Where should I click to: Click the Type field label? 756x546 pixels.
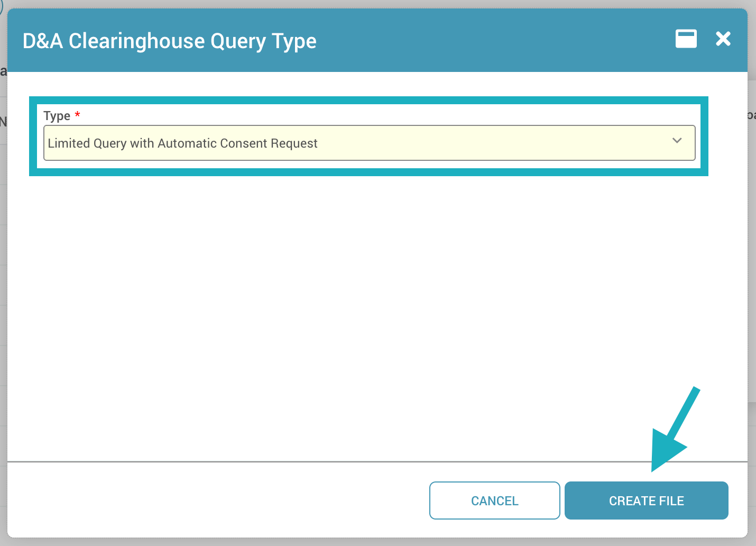point(57,116)
